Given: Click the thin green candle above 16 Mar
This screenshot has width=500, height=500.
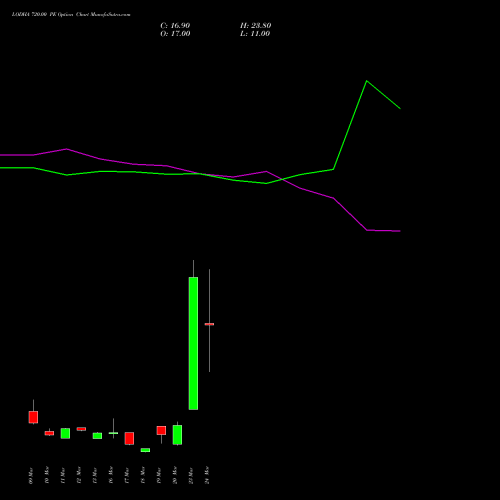Looking at the screenshot, I should 113,433.
